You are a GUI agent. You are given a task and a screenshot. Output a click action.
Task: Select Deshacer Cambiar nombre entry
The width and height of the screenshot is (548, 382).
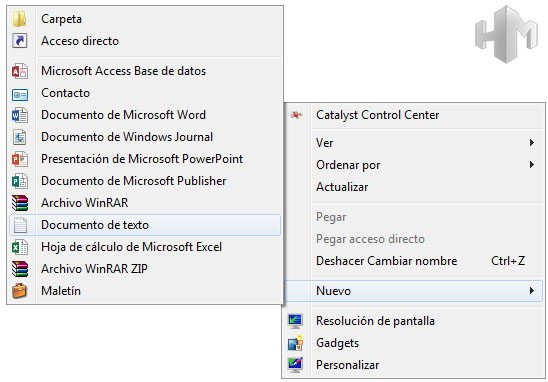[x=387, y=261]
